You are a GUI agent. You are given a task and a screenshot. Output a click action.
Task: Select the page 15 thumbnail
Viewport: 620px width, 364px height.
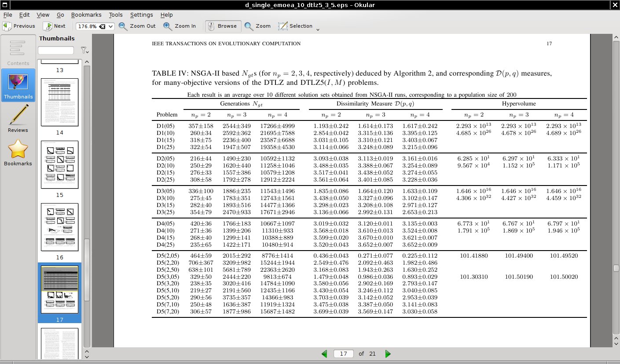pyautogui.click(x=60, y=164)
